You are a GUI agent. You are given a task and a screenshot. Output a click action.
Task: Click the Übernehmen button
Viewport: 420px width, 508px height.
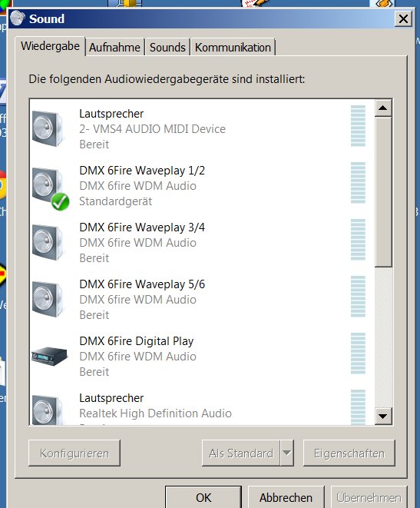click(x=369, y=497)
